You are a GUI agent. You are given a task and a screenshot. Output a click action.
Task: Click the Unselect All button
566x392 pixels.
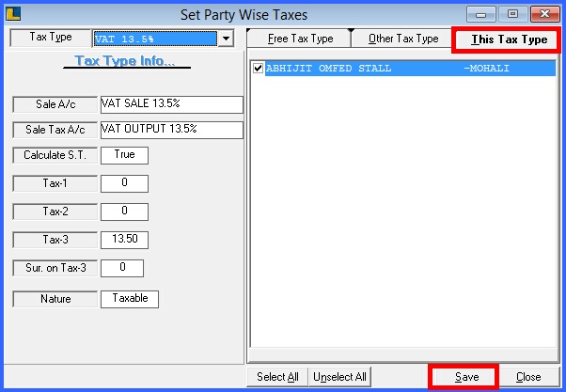[x=339, y=377]
